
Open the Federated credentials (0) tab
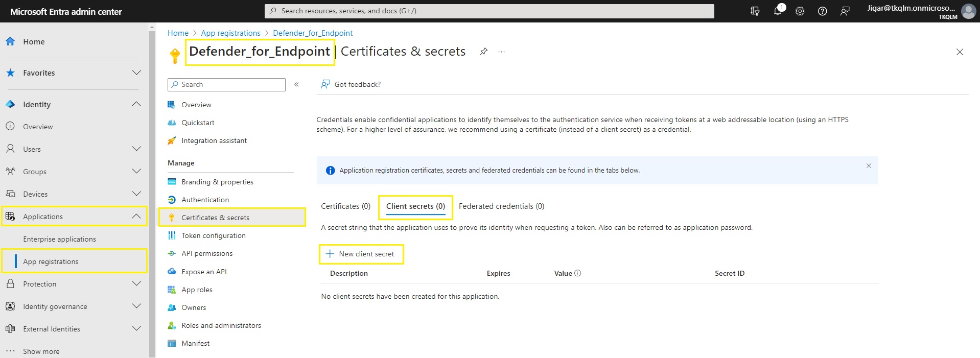click(501, 206)
